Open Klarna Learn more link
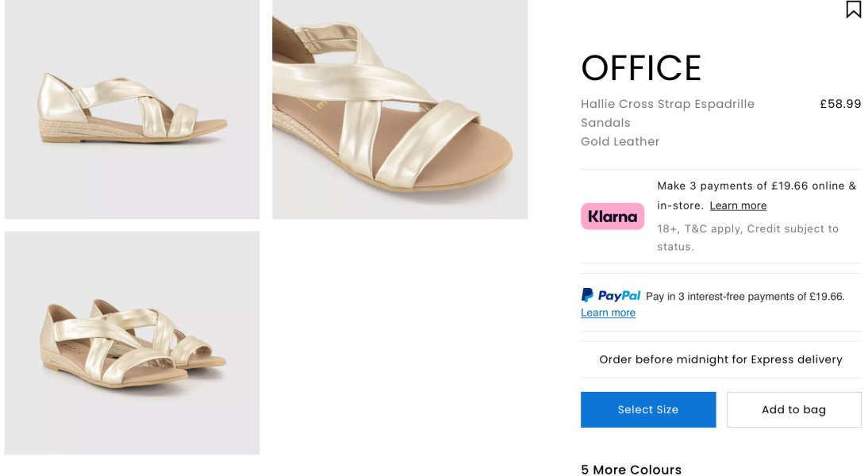Screen dimensions: 868x476 pyautogui.click(x=738, y=205)
